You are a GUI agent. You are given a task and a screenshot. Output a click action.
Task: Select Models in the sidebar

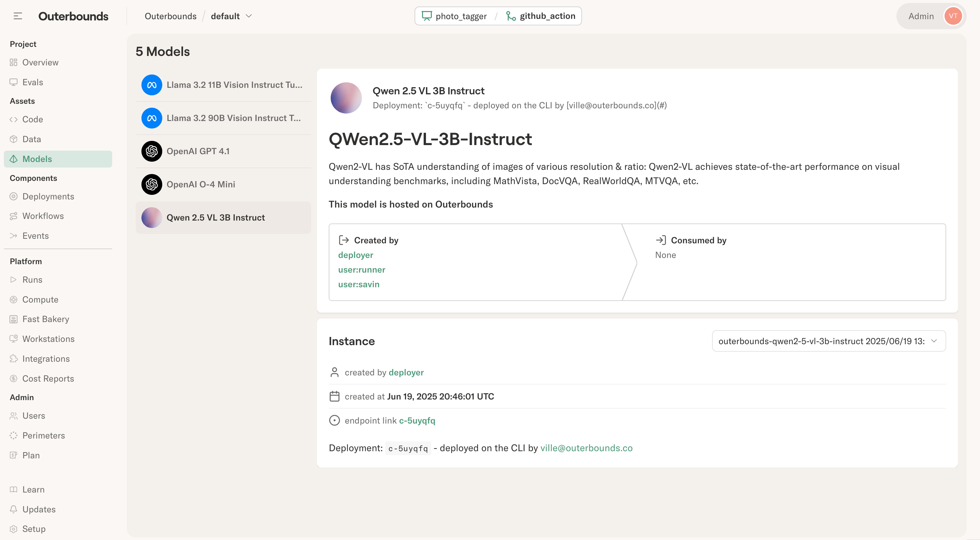click(x=58, y=159)
